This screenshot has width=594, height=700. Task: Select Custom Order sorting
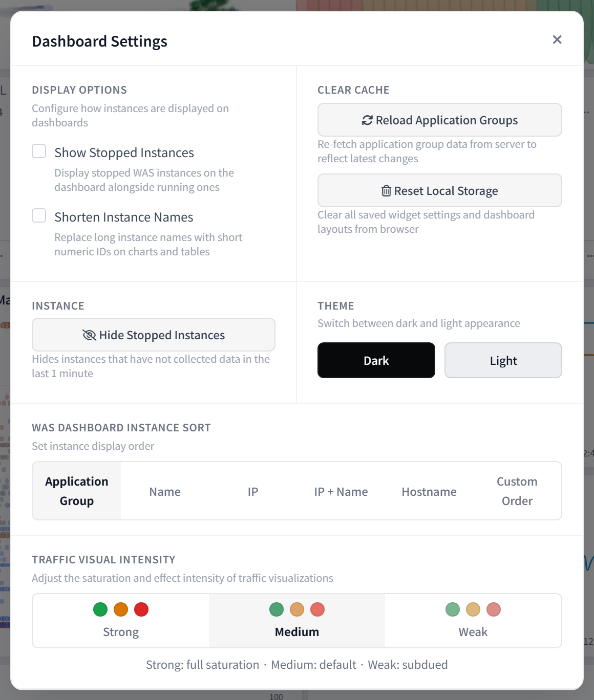click(517, 491)
